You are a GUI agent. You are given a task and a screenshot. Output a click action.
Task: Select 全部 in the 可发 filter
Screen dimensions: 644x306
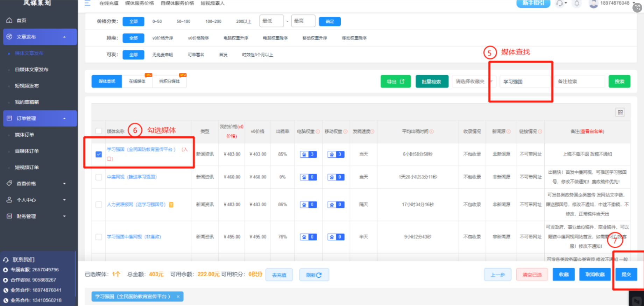(133, 55)
